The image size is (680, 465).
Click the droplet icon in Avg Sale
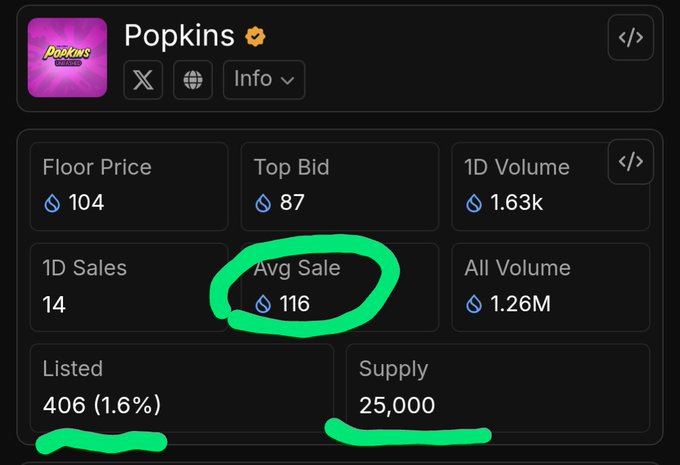(264, 304)
